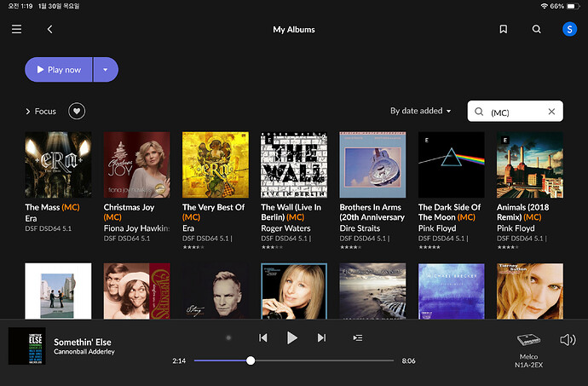Click The Dark Side Of The Moon title
The image size is (588, 386).
tap(449, 212)
